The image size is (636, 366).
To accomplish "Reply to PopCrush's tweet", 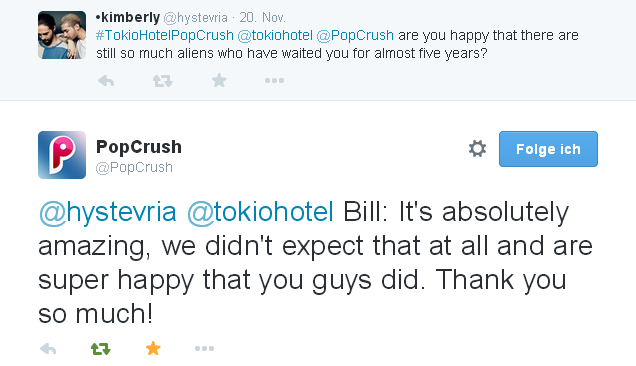I will point(48,349).
